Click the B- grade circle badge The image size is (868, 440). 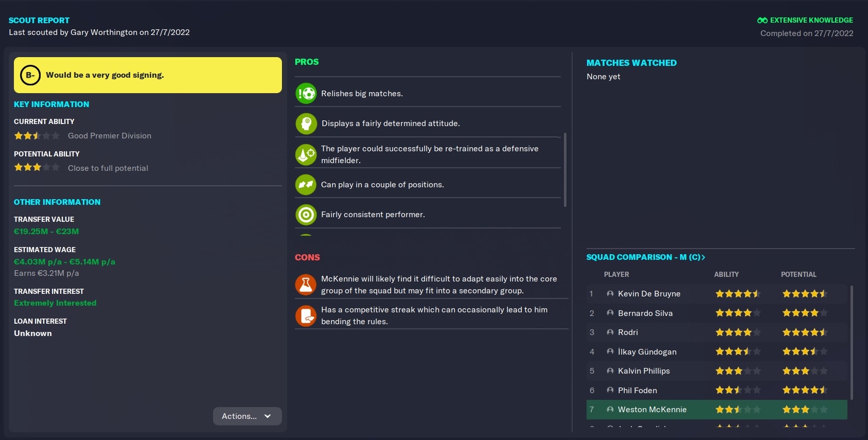(x=30, y=75)
